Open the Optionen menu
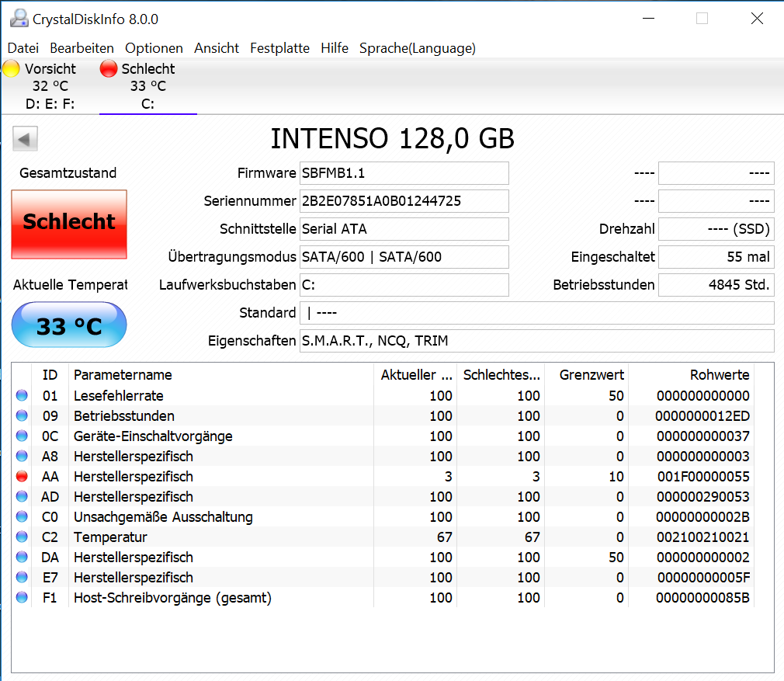Image resolution: width=784 pixels, height=681 pixels. (154, 48)
